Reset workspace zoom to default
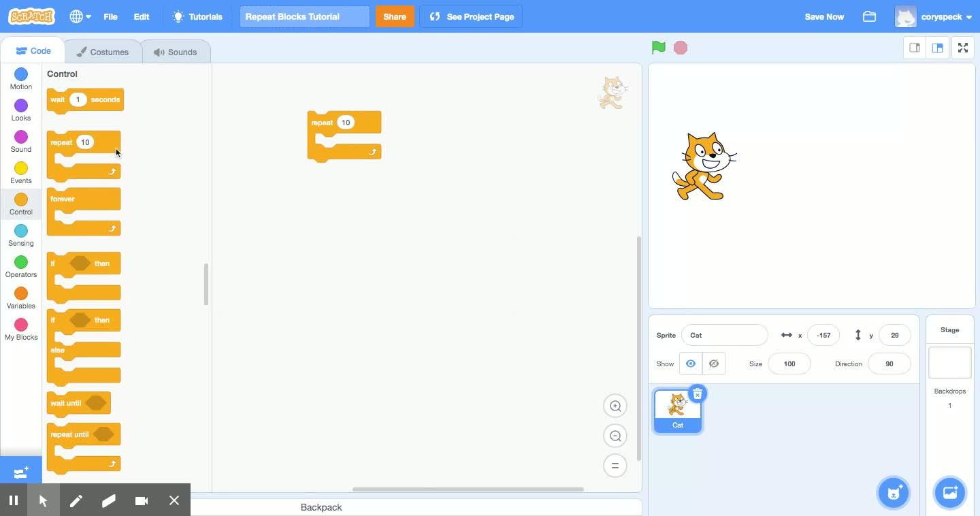Viewport: 980px width, 516px height. (615, 466)
